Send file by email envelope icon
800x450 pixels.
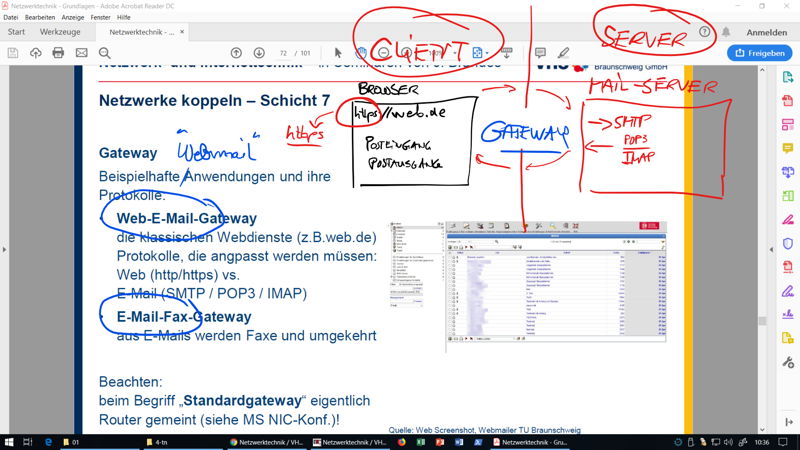[x=82, y=53]
